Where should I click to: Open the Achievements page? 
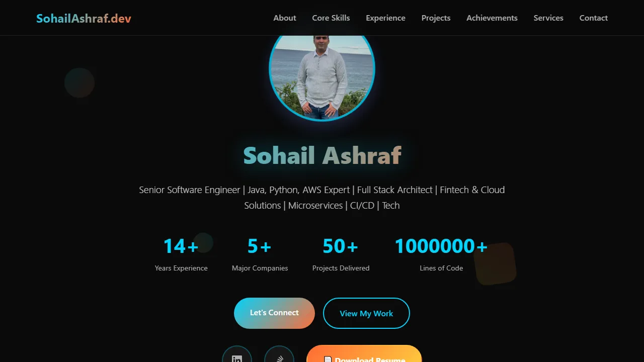point(492,18)
